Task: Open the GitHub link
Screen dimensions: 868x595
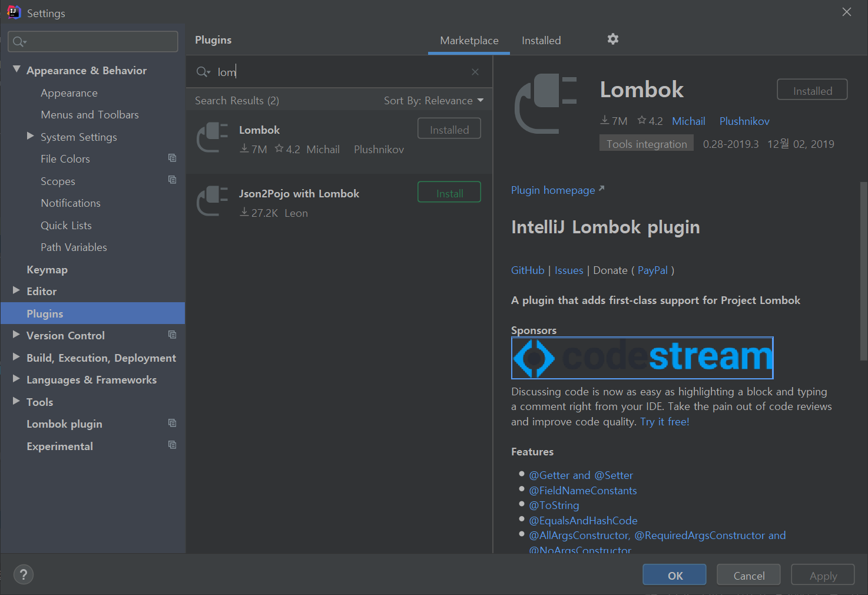Action: [x=528, y=270]
